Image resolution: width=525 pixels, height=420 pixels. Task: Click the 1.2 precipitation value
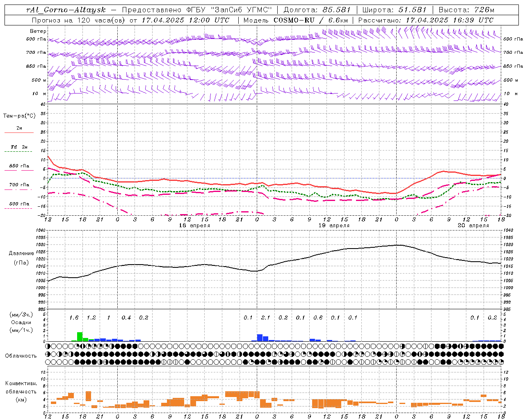91,317
